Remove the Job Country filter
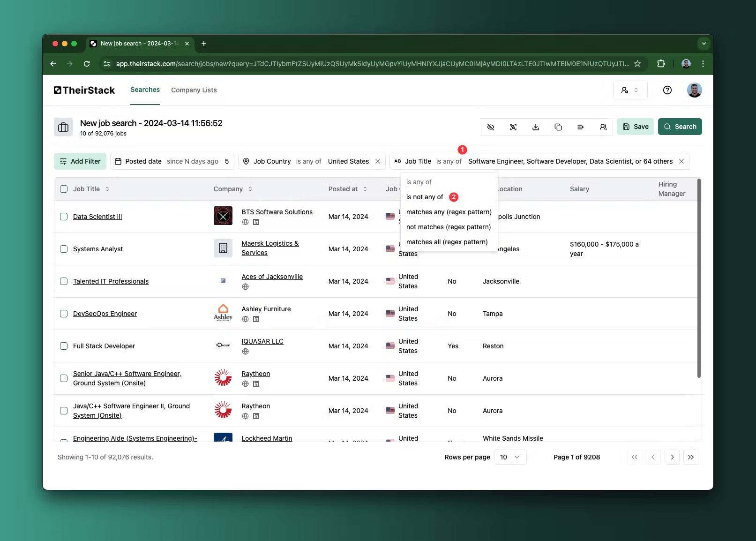756x541 pixels. pyautogui.click(x=378, y=161)
